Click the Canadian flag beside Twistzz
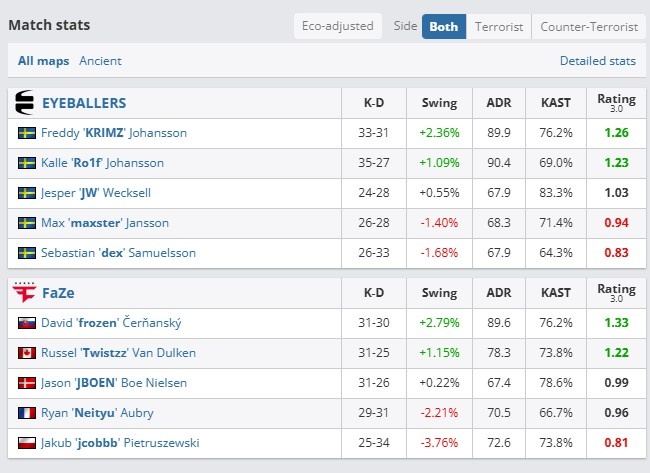This screenshot has width=650, height=473. pyautogui.click(x=27, y=353)
